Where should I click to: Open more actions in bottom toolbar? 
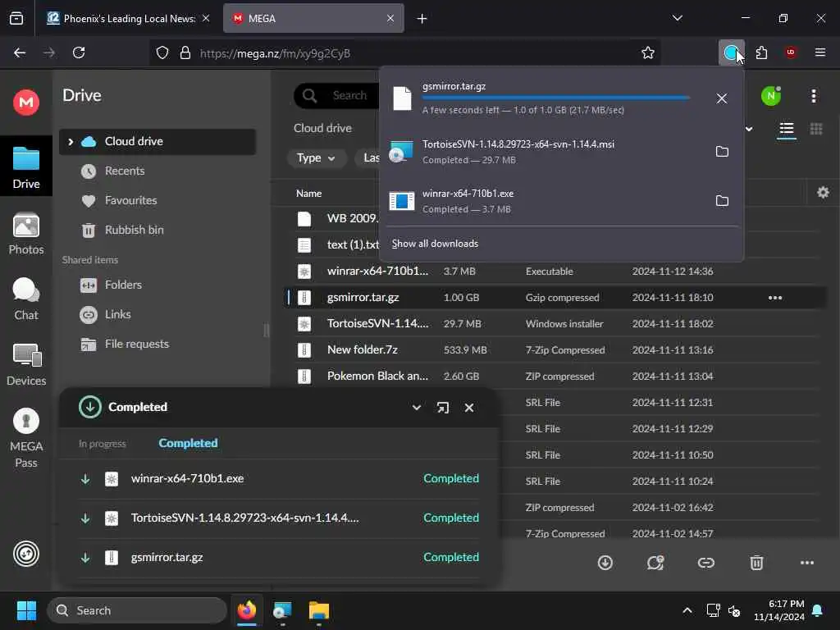[807, 563]
